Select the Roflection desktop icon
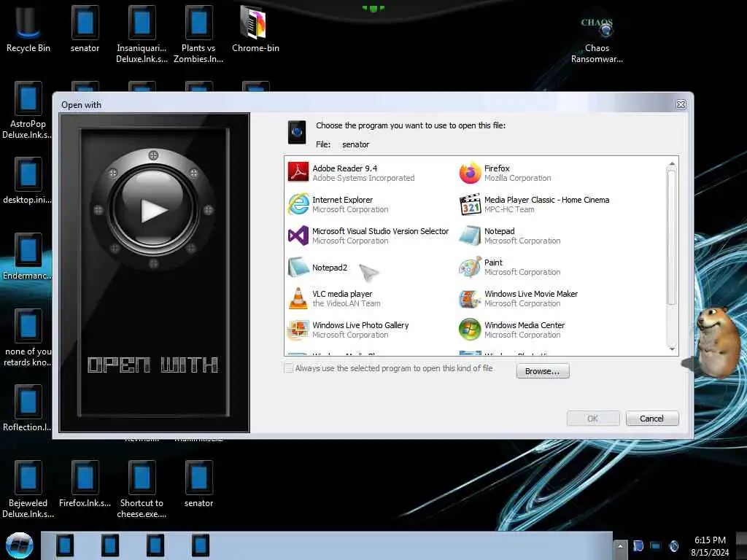This screenshot has height=560, width=747. (x=28, y=408)
